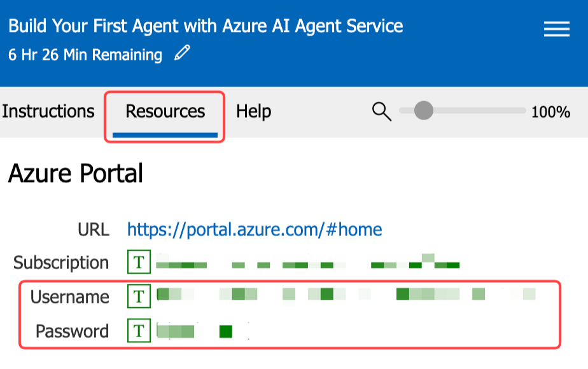Click the T icon beside Subscription
The image size is (588, 369).
138,262
